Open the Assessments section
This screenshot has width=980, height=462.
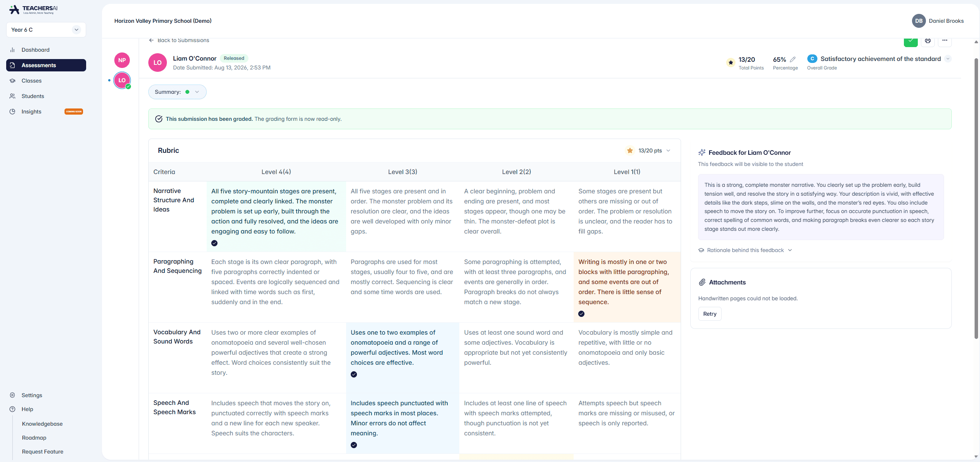pyautogui.click(x=46, y=65)
